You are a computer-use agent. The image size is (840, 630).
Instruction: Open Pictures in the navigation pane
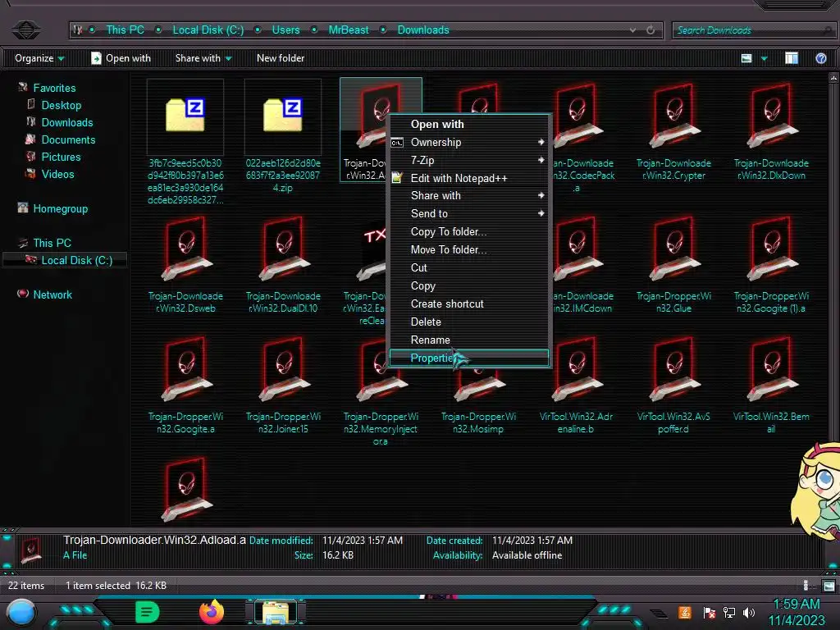pyautogui.click(x=61, y=157)
